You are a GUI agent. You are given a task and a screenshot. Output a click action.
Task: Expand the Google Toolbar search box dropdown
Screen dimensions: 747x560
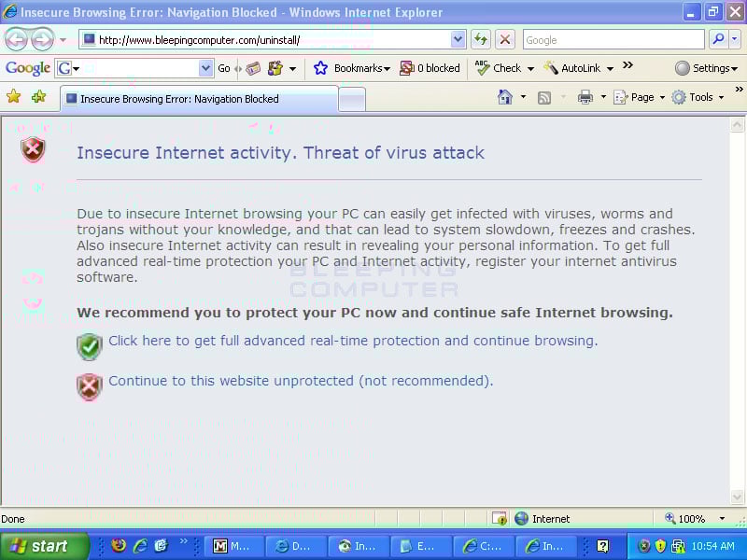click(205, 68)
